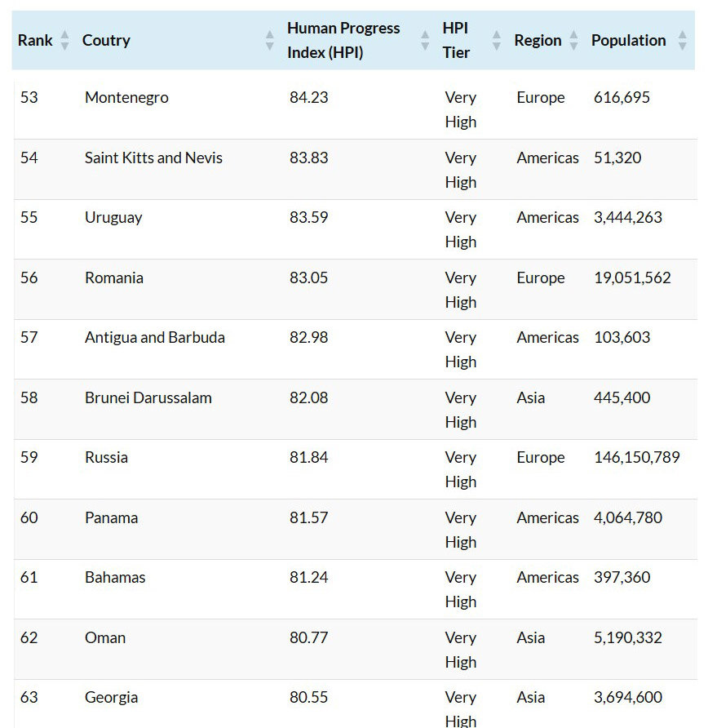This screenshot has height=728, width=708.
Task: Select Russia population value 146,150,789
Action: [x=636, y=457]
